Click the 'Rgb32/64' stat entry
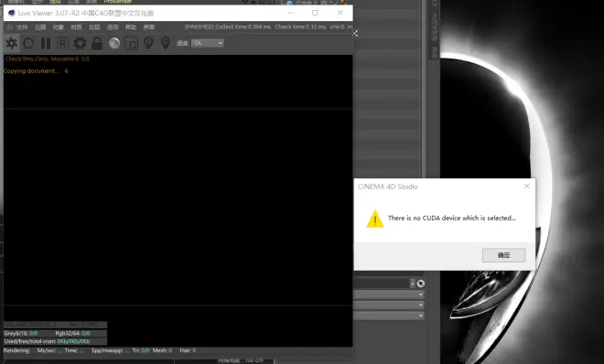This screenshot has width=604, height=364. click(x=72, y=333)
